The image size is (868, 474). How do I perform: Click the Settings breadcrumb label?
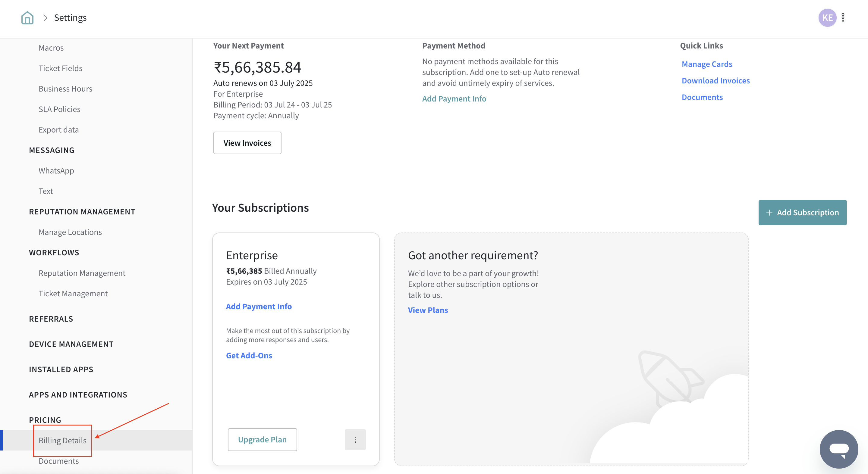coord(70,17)
